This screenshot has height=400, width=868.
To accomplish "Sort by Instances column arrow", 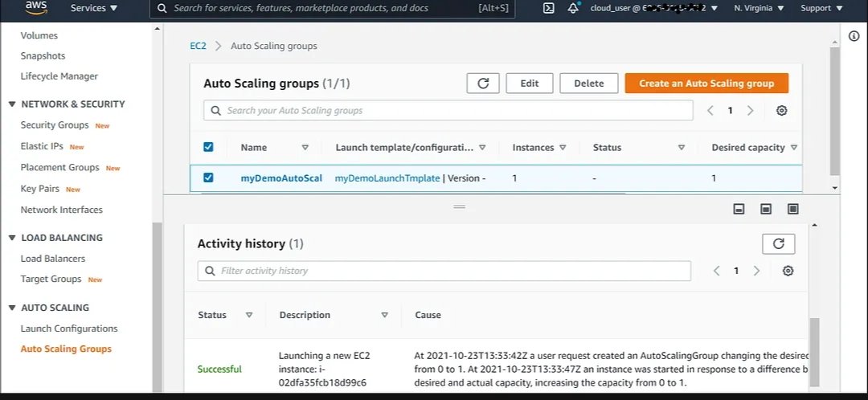I will point(563,148).
